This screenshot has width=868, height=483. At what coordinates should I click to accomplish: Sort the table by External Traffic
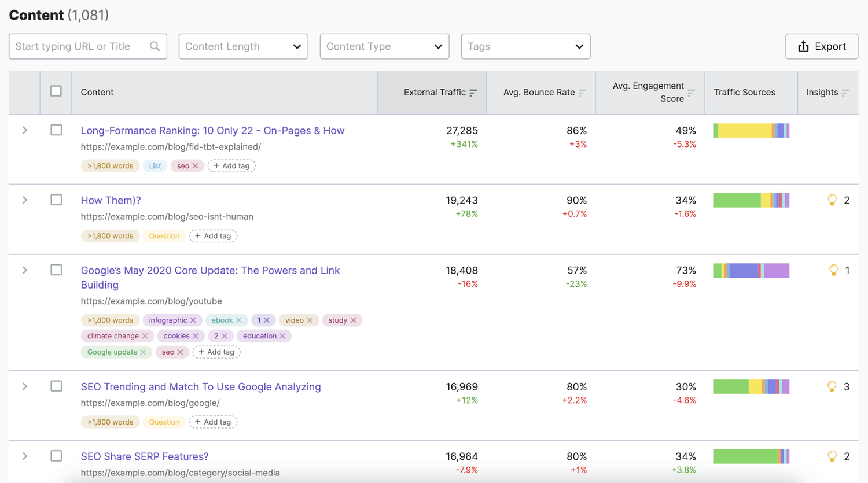pyautogui.click(x=473, y=92)
